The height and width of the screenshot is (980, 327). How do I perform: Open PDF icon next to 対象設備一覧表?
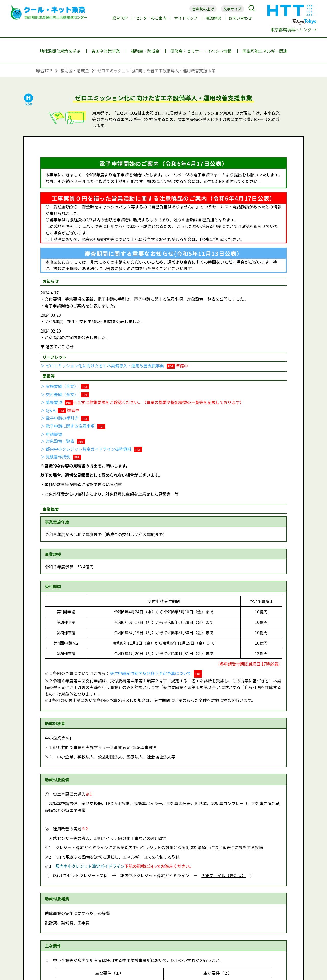(81, 442)
